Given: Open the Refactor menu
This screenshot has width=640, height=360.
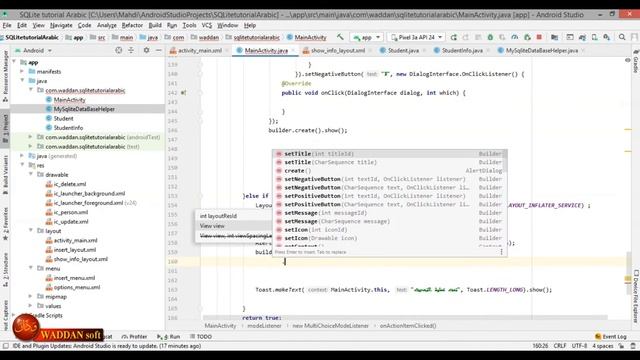Looking at the screenshot, I should point(132,25).
